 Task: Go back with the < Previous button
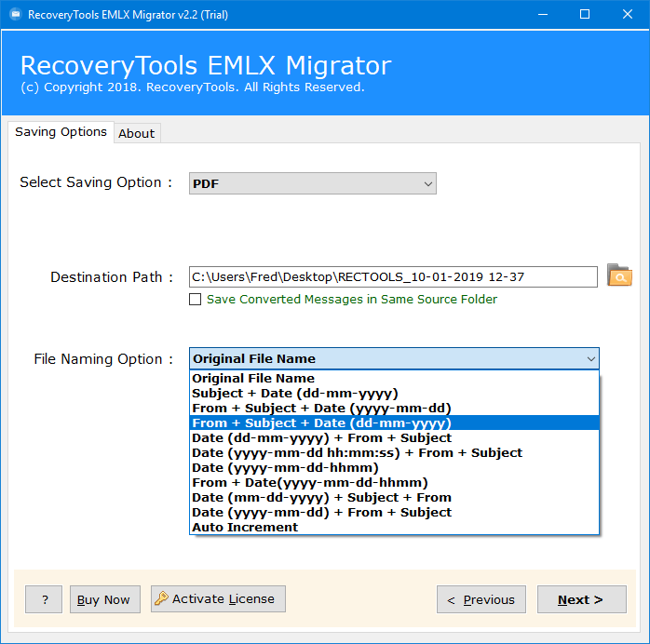coord(481,599)
